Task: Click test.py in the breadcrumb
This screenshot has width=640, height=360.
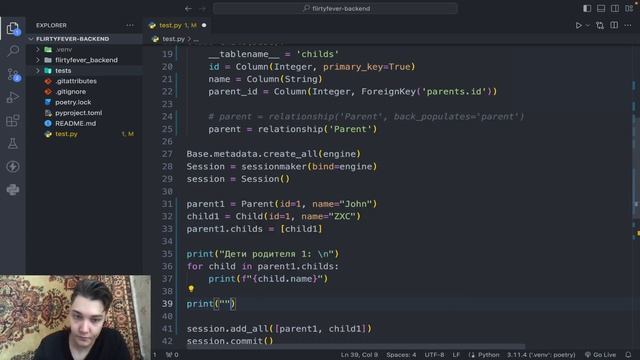Action: coord(173,39)
